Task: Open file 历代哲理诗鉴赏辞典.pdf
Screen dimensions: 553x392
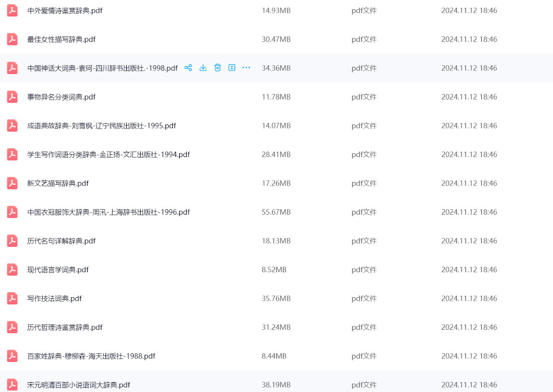Action: point(65,328)
